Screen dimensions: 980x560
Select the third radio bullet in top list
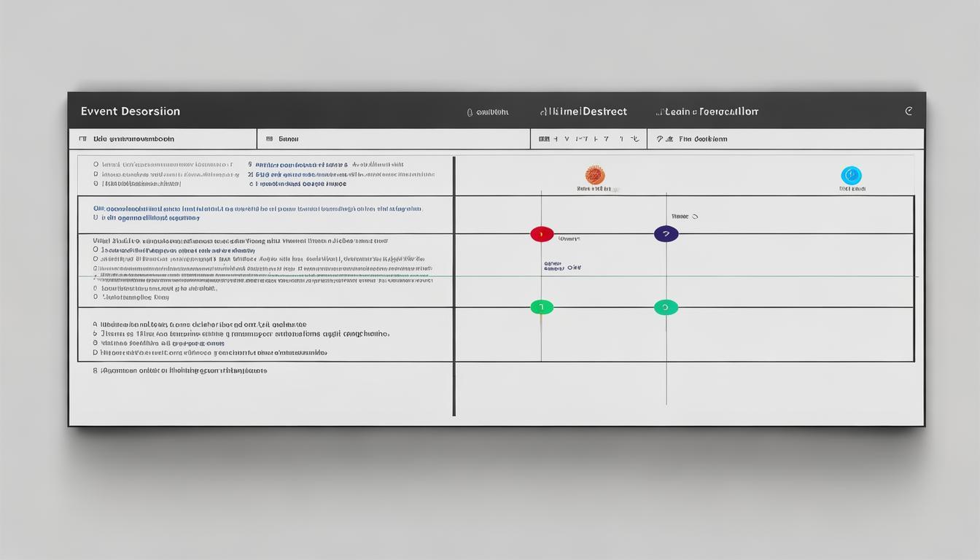(96, 184)
